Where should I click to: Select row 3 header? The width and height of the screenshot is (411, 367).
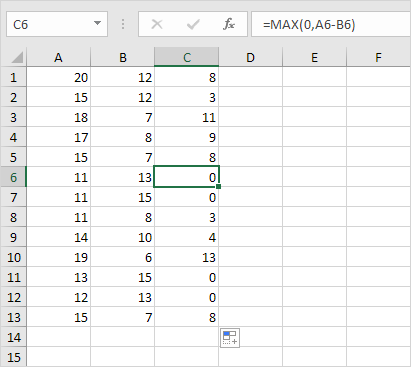(13, 117)
